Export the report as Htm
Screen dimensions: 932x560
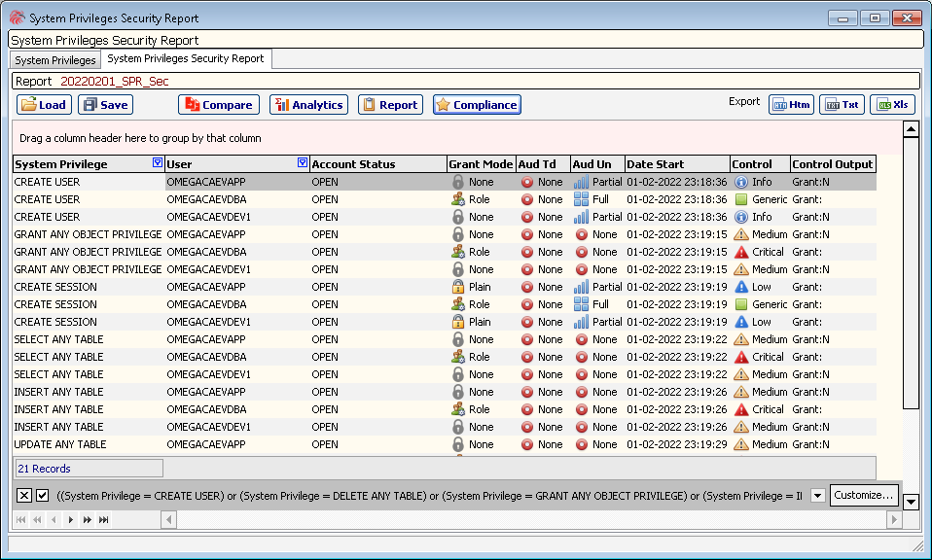pos(791,105)
